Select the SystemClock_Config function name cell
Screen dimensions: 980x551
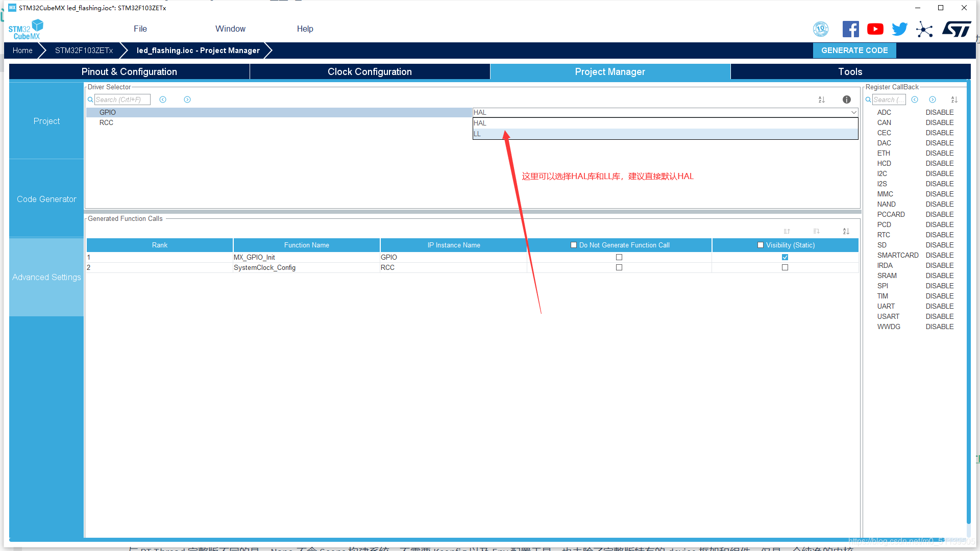306,267
